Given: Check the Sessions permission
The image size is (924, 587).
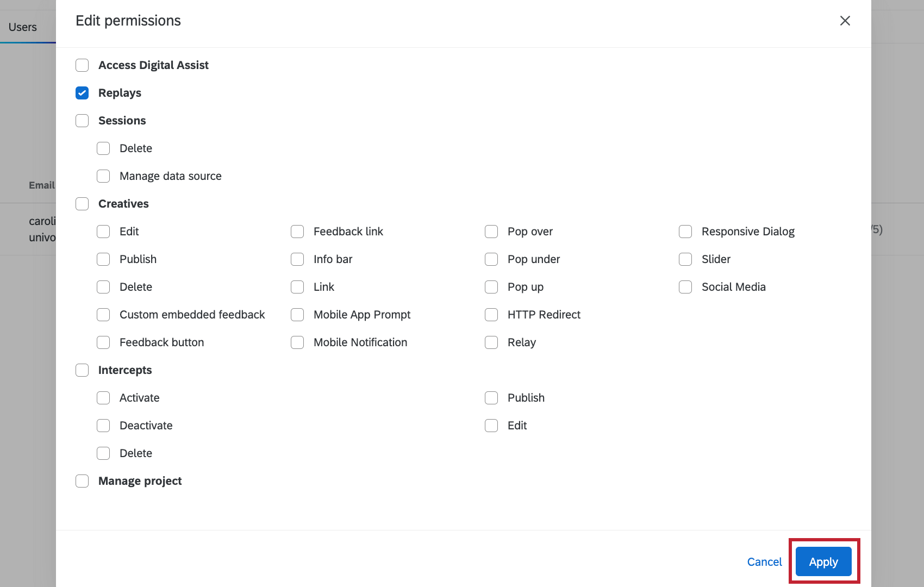Looking at the screenshot, I should pos(82,121).
